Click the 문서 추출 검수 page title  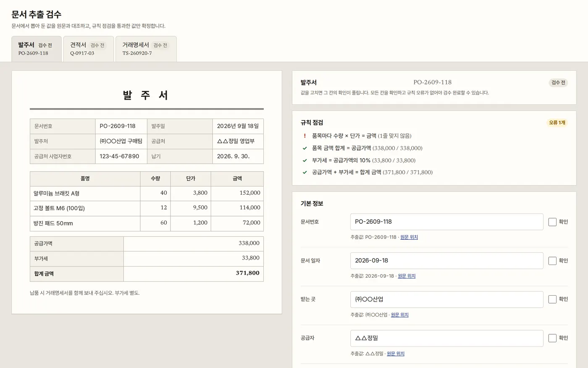pyautogui.click(x=36, y=14)
